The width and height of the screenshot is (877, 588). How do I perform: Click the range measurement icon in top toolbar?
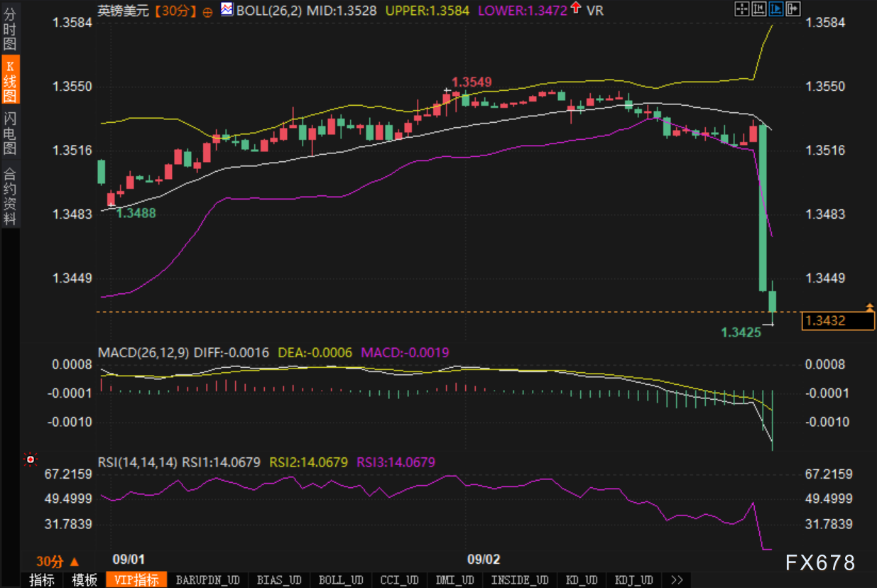pos(759,9)
